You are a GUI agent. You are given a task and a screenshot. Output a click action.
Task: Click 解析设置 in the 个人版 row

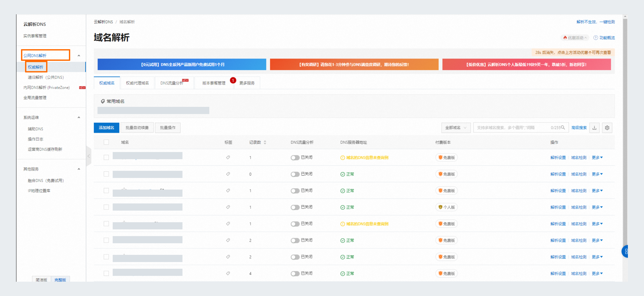click(x=558, y=207)
